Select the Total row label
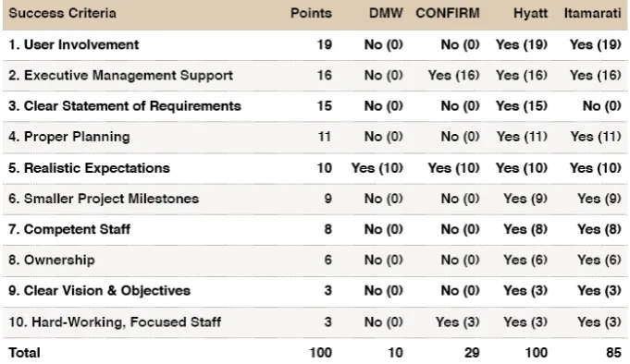This screenshot has height=364, width=630. [24, 352]
